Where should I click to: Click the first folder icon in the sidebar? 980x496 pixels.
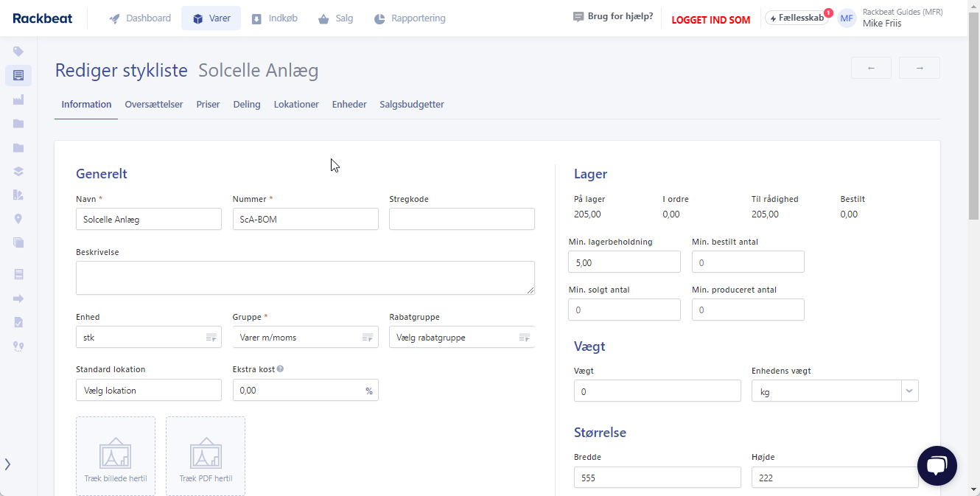pyautogui.click(x=18, y=124)
